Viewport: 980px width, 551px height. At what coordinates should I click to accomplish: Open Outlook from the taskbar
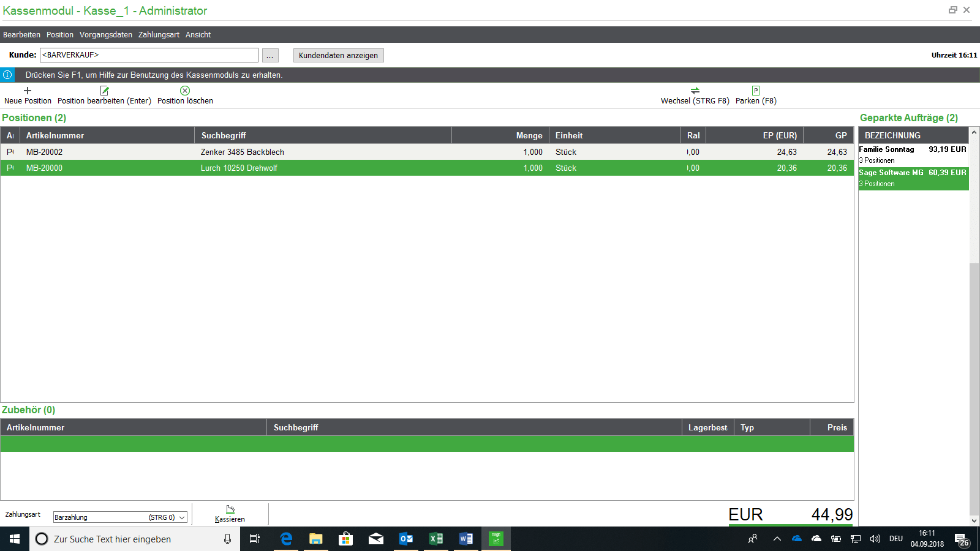[x=405, y=539]
